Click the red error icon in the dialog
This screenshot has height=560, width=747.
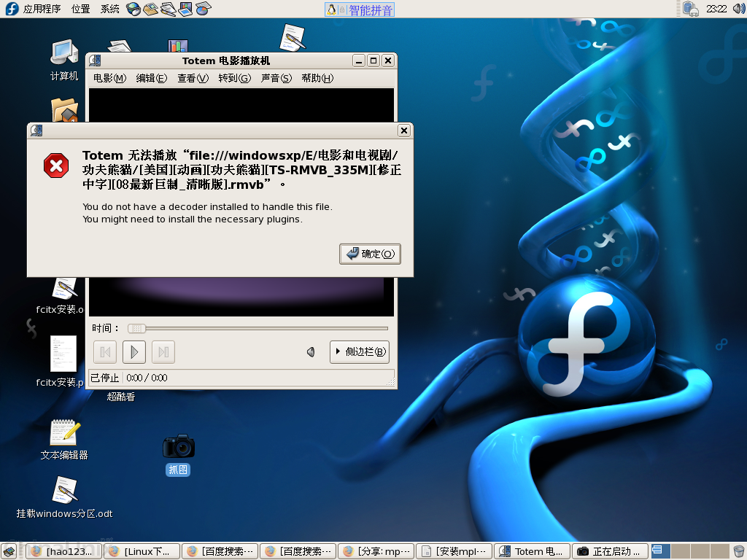tap(56, 165)
